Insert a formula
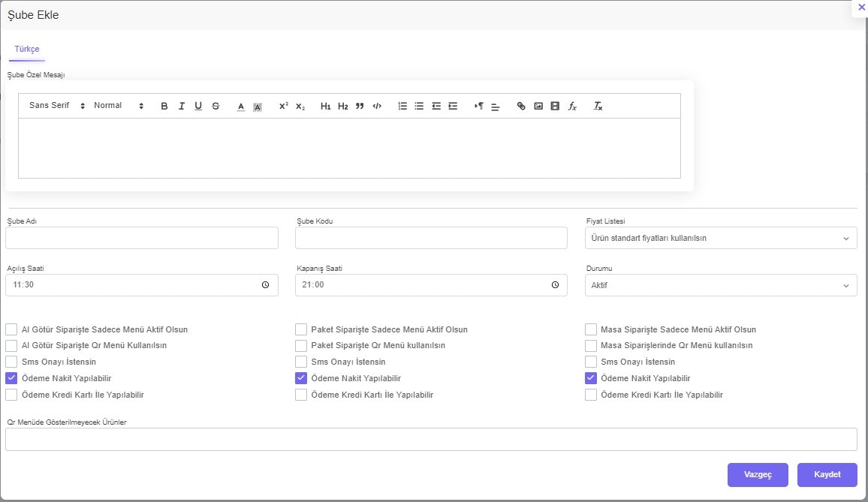Viewport: 868px width, 502px height. click(x=572, y=107)
